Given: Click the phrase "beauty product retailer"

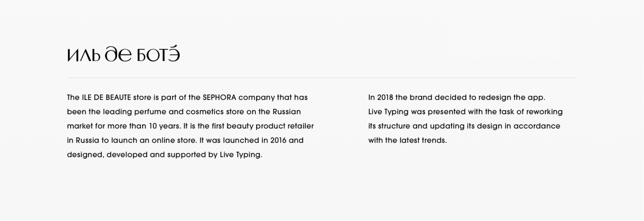Looking at the screenshot, I should coord(270,126).
